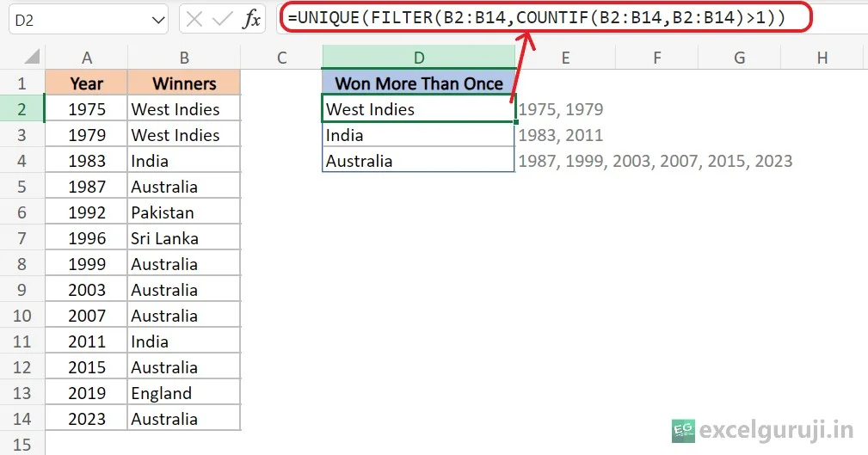Click the Won More Than Once header cell
868x455 pixels.
[x=419, y=83]
